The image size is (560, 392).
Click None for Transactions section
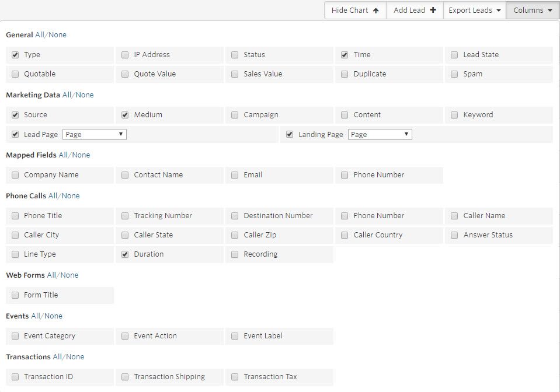point(75,356)
